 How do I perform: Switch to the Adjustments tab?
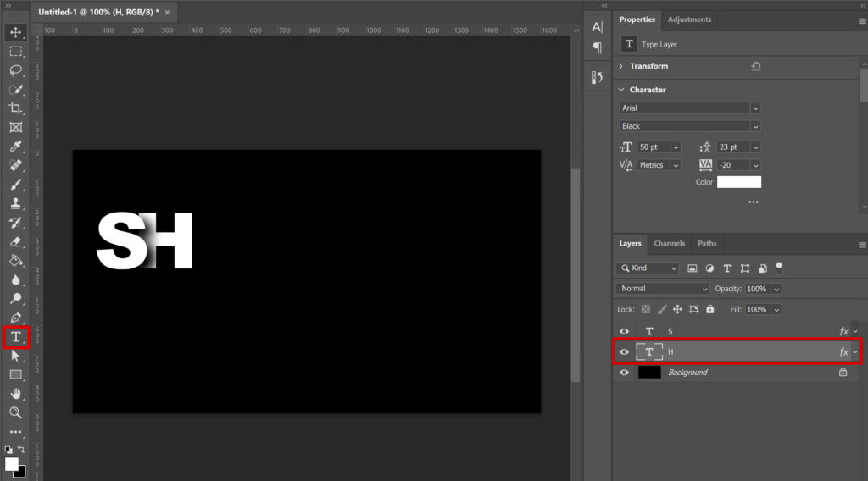pyautogui.click(x=689, y=19)
